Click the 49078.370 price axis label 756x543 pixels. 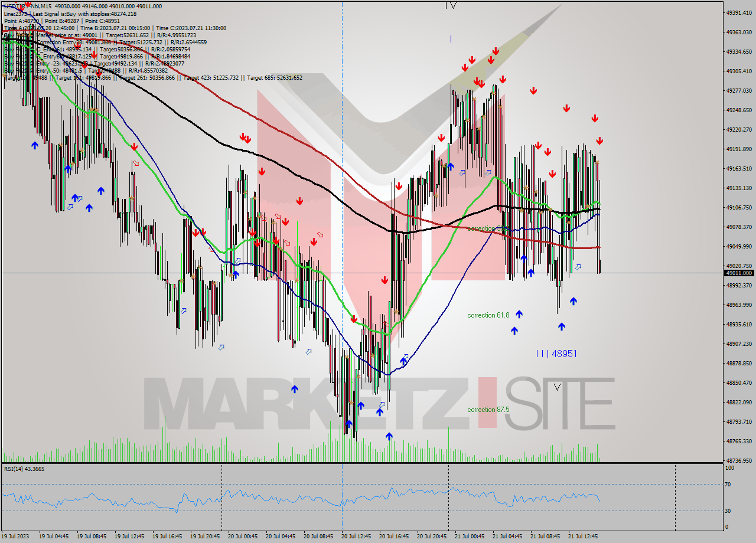[740, 227]
